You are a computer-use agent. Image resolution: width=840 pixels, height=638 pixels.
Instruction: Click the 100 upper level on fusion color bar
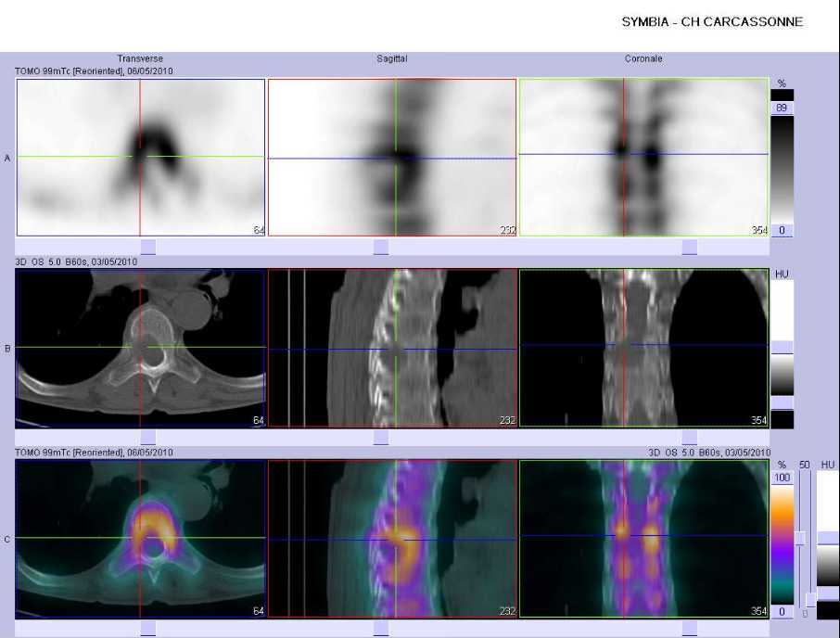point(782,478)
